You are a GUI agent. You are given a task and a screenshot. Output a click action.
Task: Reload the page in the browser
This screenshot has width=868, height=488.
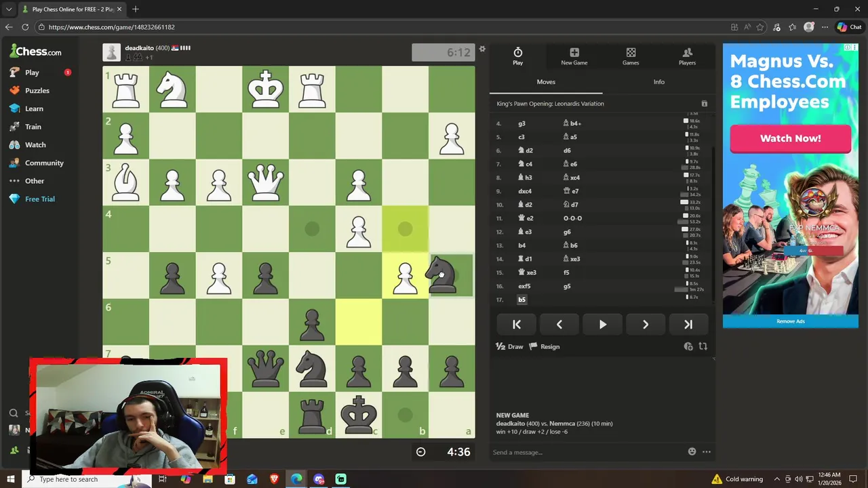point(25,27)
